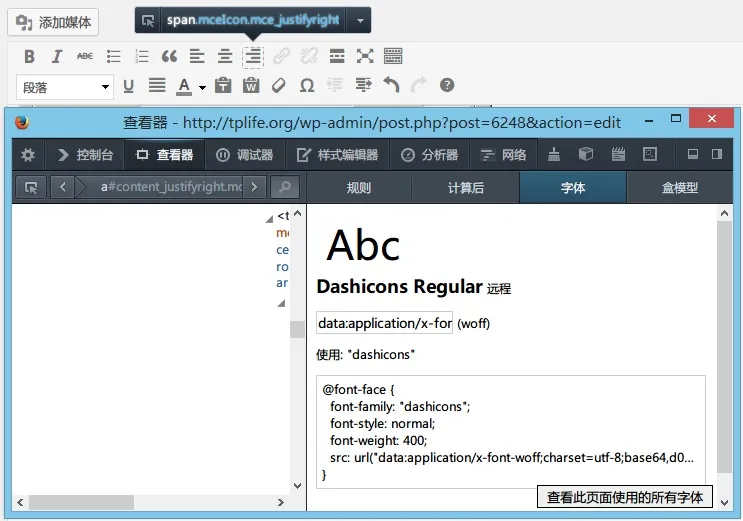Image resolution: width=743 pixels, height=521 pixels.
Task: Insert a special character using Omega icon
Action: coord(307,86)
